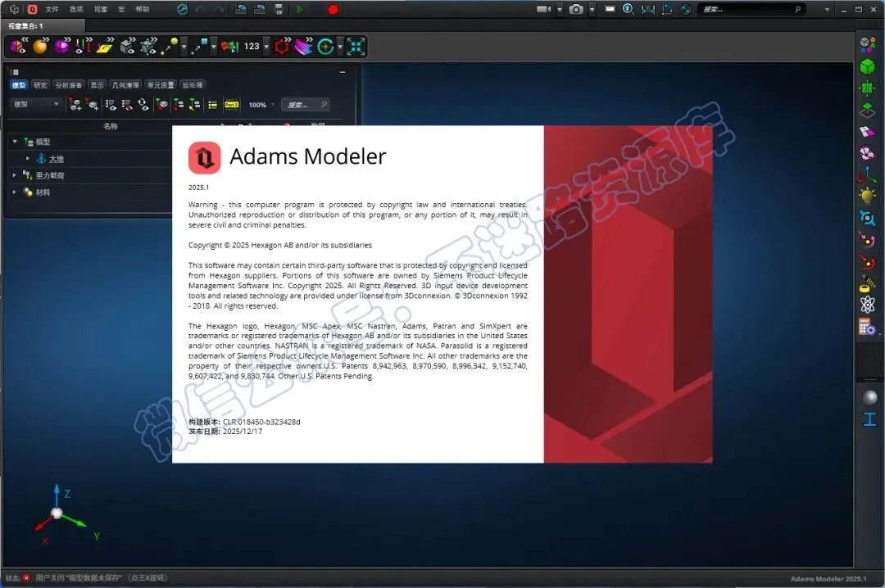This screenshot has width=885, height=588.
Task: Click the information magnifier icon
Action: (629, 9)
